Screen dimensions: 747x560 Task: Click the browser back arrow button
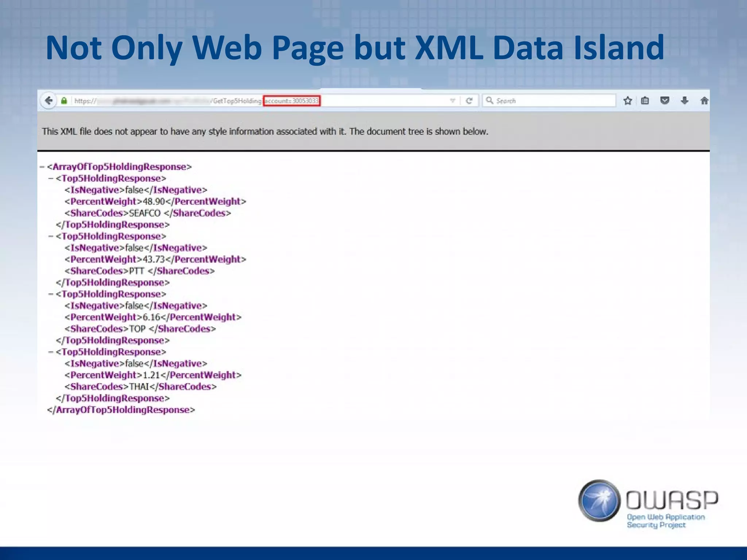pos(49,101)
